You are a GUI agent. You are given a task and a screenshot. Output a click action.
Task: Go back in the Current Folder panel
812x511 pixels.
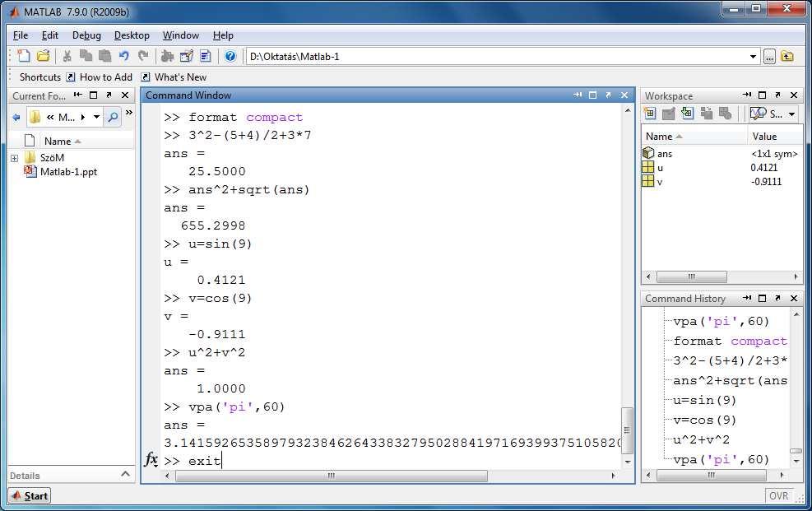(16, 117)
